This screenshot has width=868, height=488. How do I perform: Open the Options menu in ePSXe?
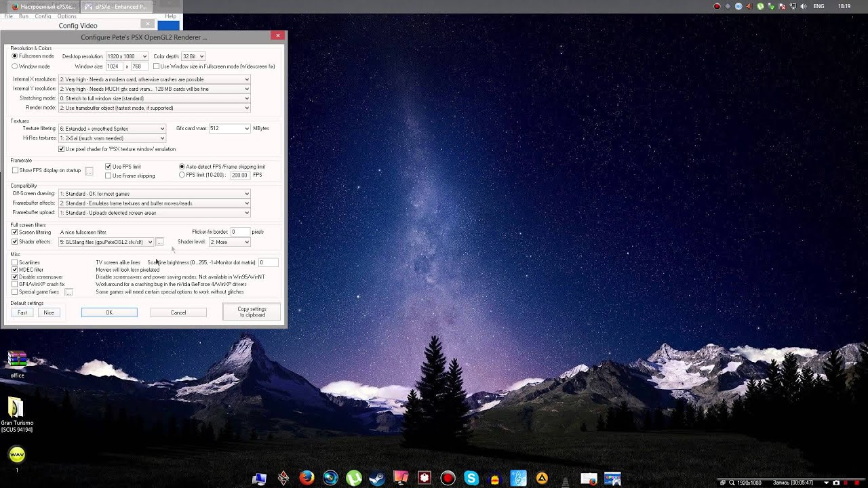tap(66, 16)
